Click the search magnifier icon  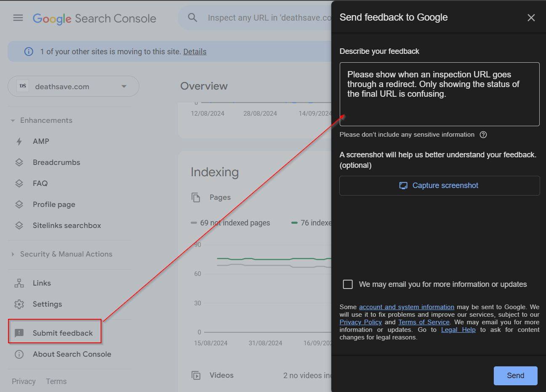(x=192, y=18)
